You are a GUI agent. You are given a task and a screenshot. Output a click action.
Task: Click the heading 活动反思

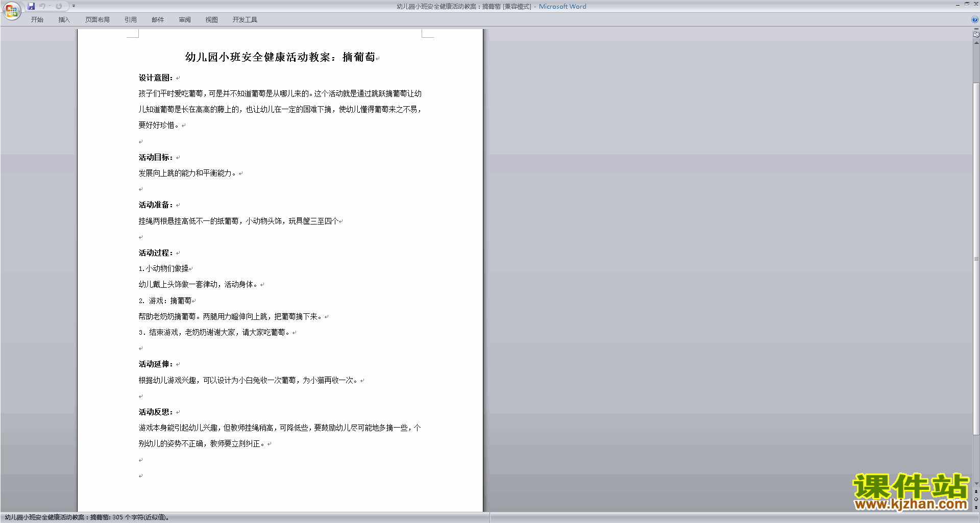pyautogui.click(x=156, y=412)
